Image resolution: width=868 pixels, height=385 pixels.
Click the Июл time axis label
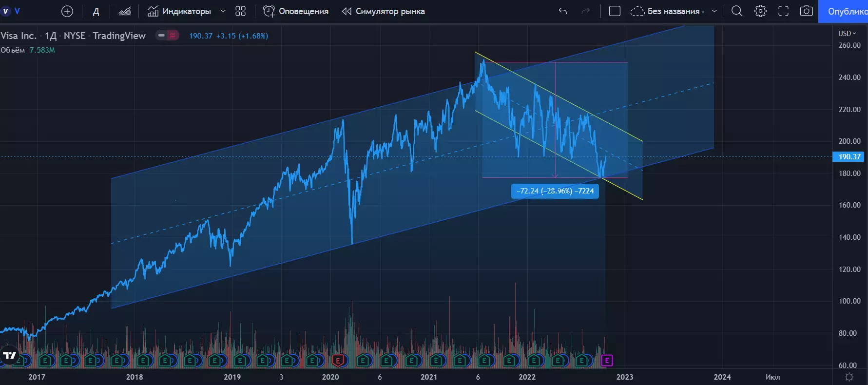[773, 377]
